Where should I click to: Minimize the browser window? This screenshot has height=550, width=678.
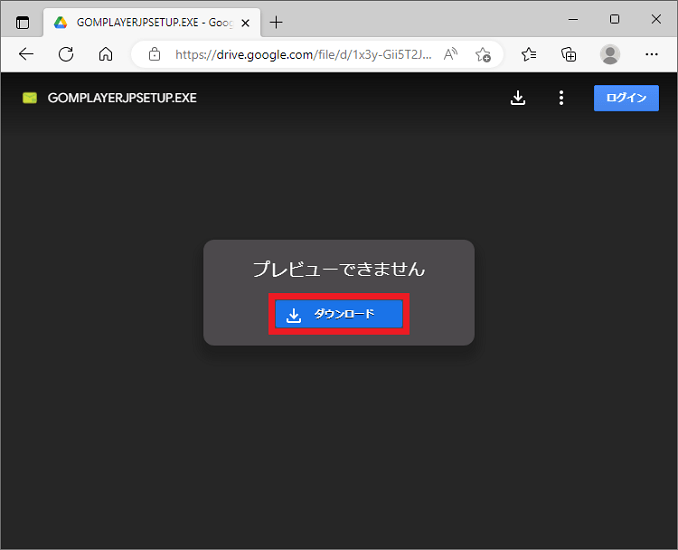[573, 19]
